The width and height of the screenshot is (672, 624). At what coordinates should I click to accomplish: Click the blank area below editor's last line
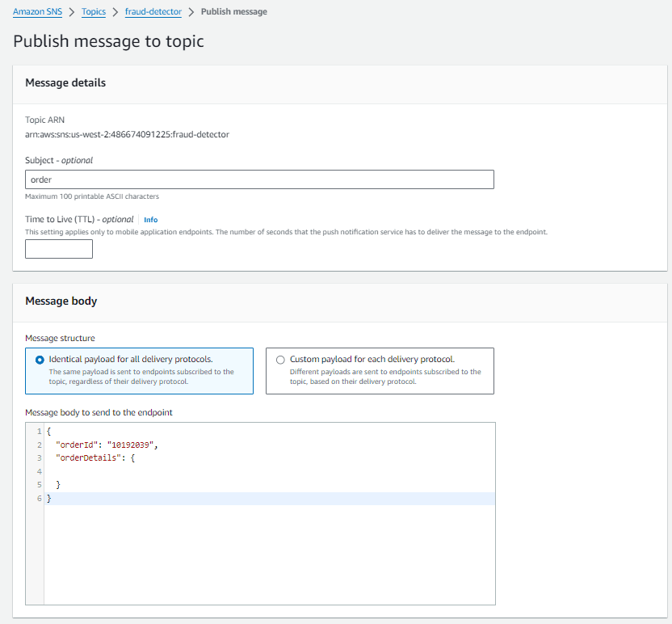pos(267,558)
